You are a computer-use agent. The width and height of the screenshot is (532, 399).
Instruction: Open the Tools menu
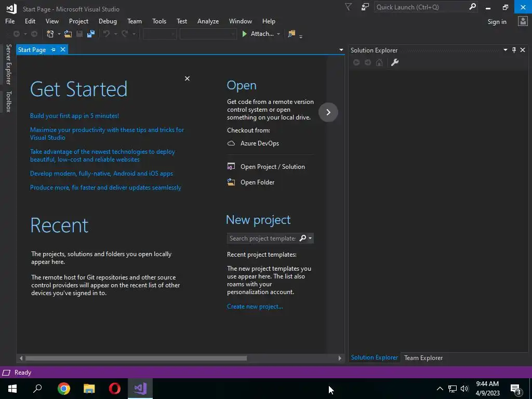(159, 21)
